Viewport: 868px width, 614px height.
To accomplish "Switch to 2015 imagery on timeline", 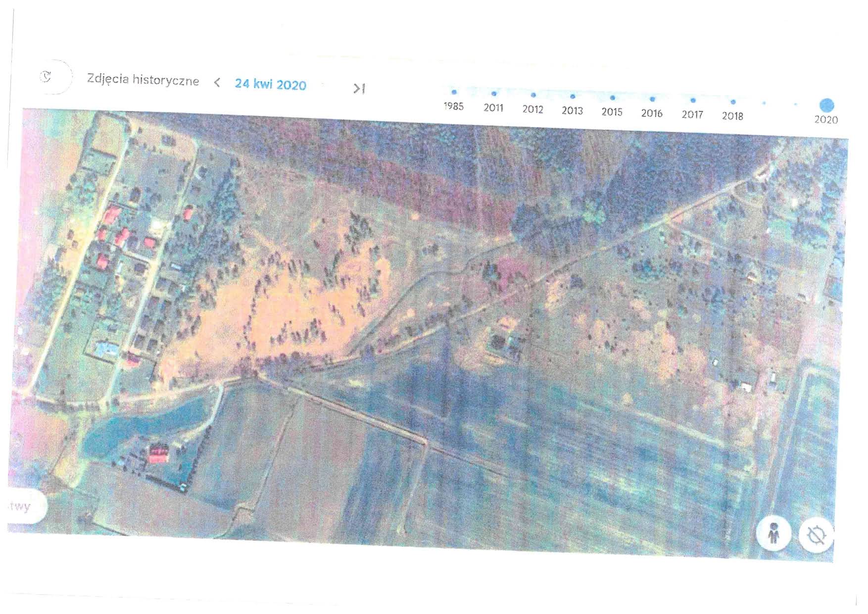I will 612,98.
